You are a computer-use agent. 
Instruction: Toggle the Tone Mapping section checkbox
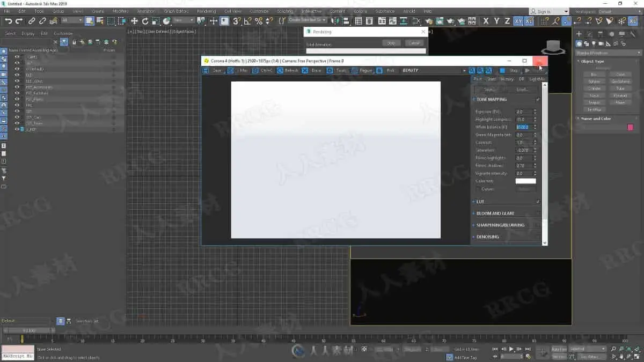[x=538, y=99]
